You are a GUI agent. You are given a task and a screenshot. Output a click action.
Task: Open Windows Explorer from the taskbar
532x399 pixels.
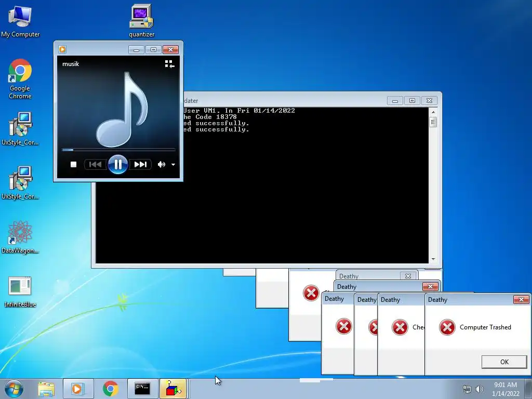[x=46, y=389]
